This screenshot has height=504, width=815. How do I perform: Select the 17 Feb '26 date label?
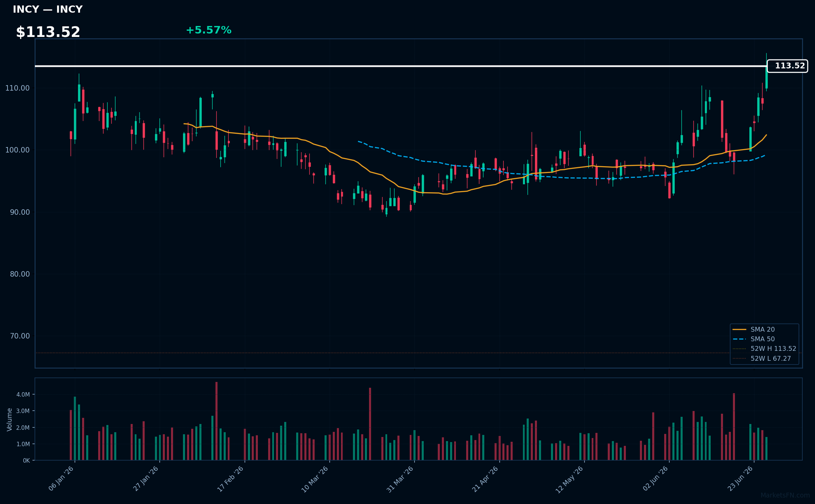point(231,479)
